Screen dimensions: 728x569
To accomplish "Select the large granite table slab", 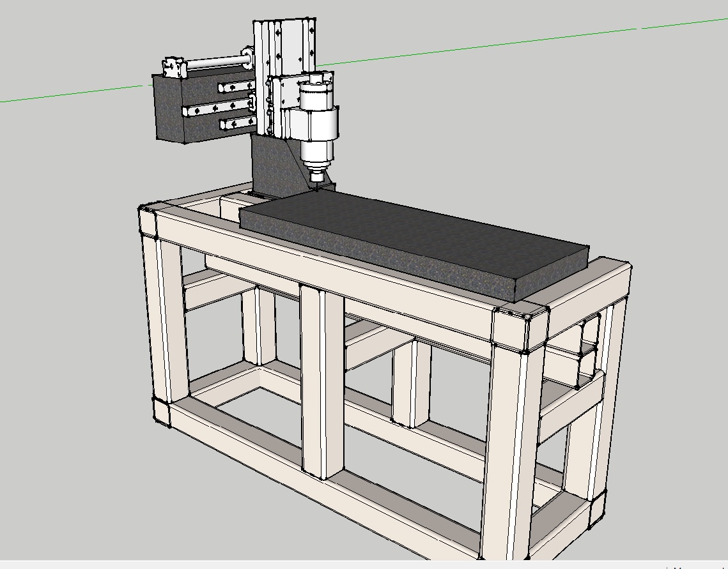I will point(413,246).
